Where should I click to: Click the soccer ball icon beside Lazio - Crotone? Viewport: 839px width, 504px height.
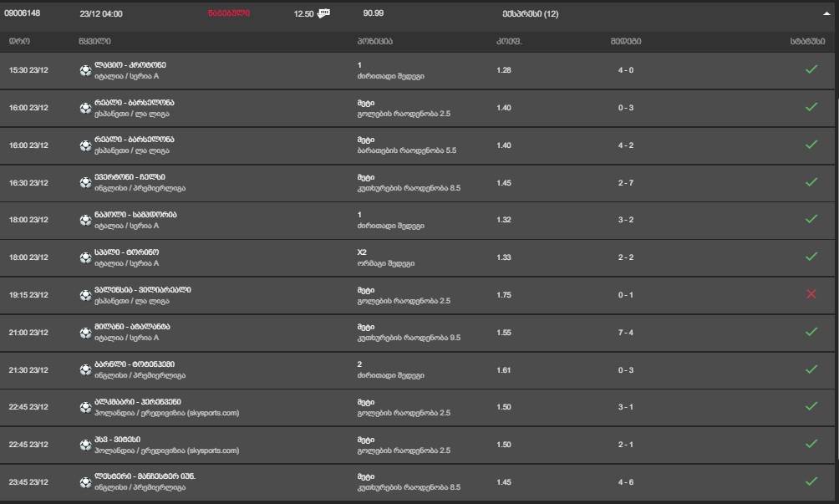85,70
